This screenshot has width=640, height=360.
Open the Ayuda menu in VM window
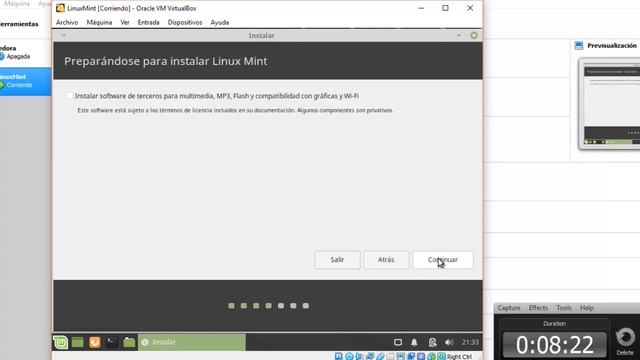(x=220, y=22)
